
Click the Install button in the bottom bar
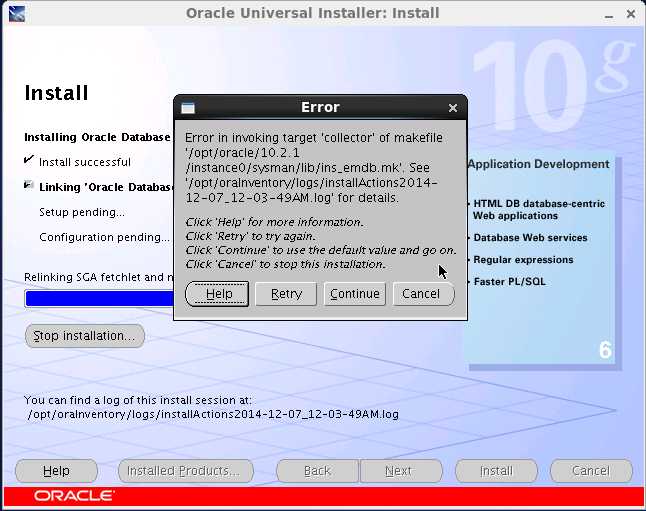496,471
